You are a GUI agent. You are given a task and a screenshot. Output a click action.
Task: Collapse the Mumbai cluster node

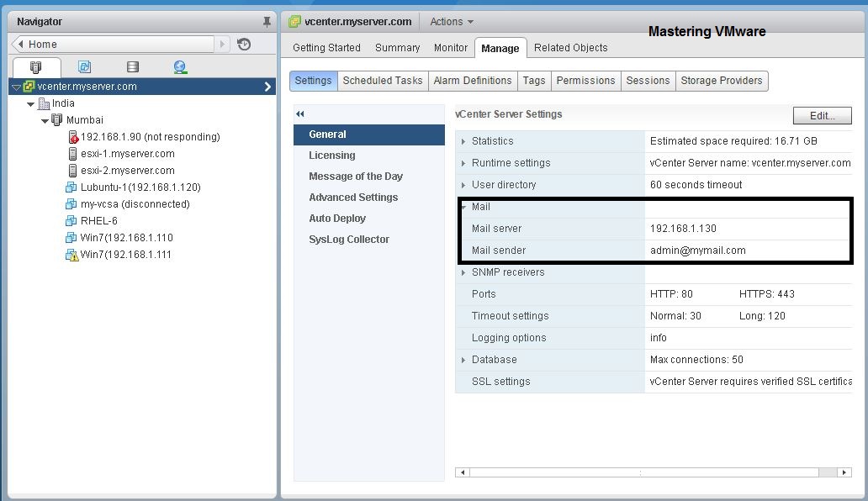tap(45, 120)
